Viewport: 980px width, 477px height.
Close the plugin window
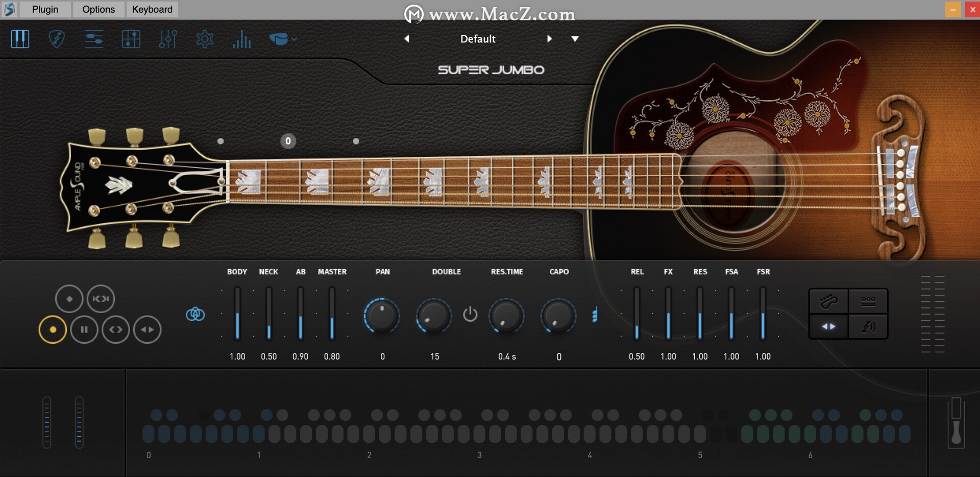(972, 9)
